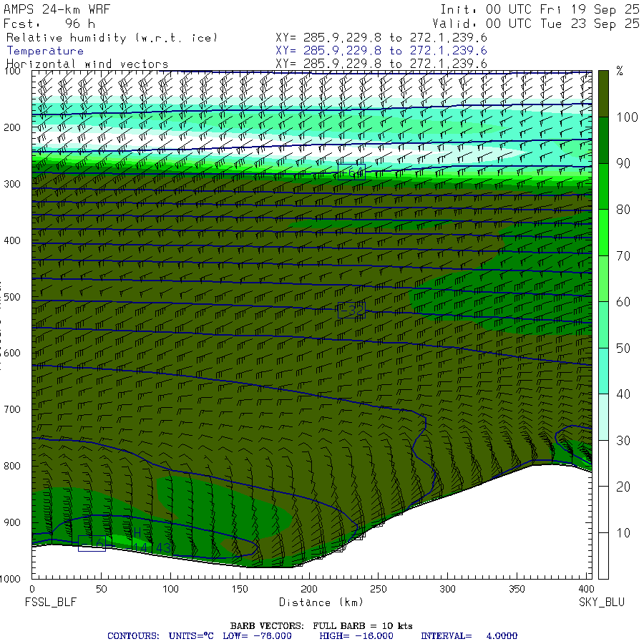This screenshot has height=644, width=644.
Task: Click the 'H 14.43' high marker near the surface
Action: [152, 541]
